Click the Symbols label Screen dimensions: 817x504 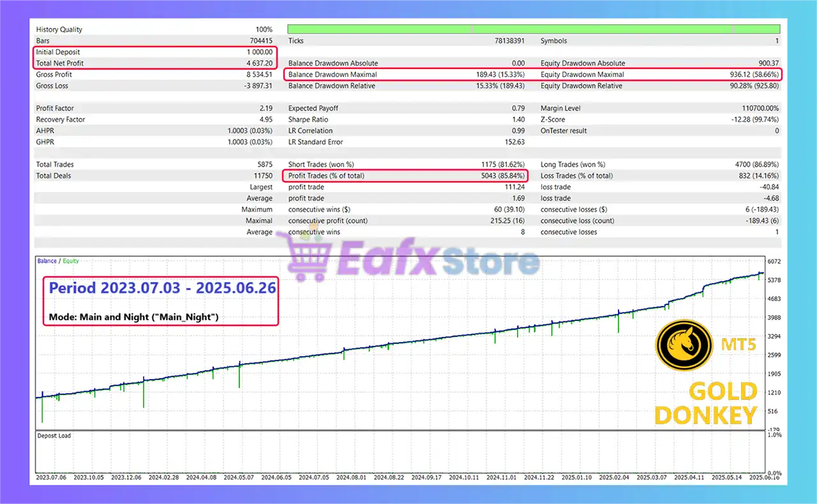(554, 41)
